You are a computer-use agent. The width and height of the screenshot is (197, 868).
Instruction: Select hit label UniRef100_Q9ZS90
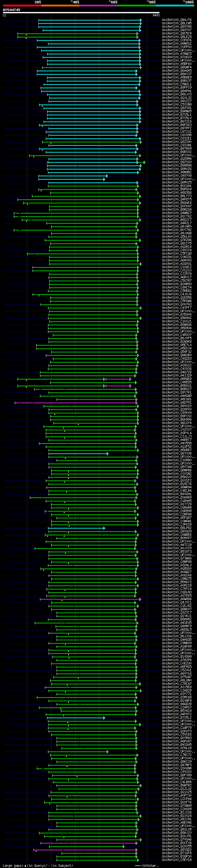tap(177, 142)
